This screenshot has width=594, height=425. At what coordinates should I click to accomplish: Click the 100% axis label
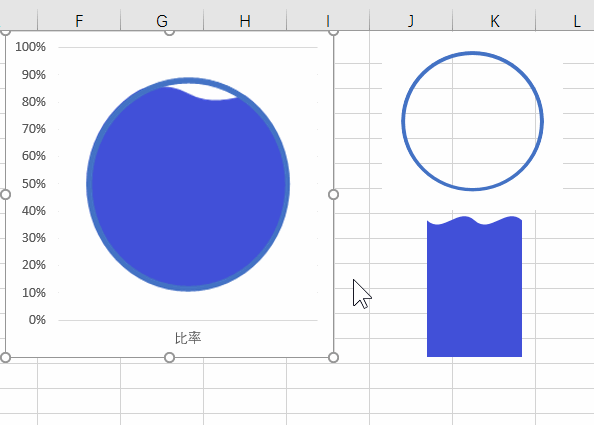30,47
